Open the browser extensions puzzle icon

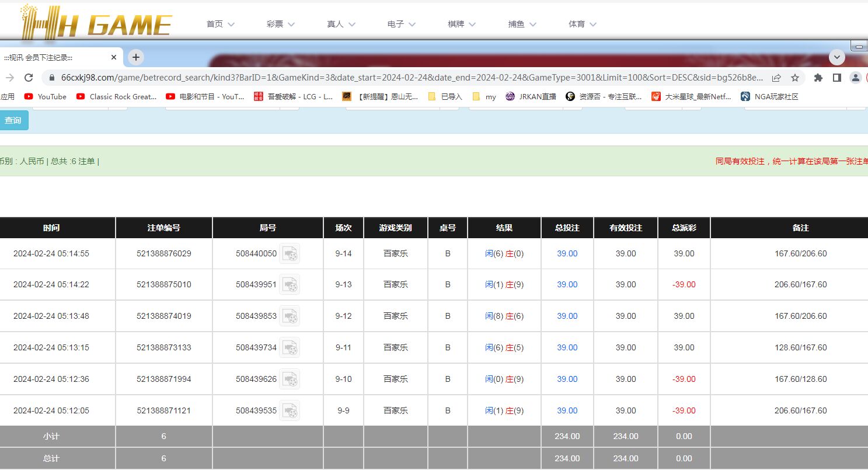click(818, 78)
